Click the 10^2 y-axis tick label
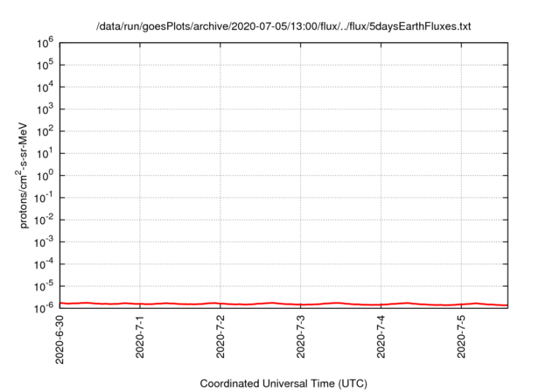This screenshot has height=392, width=560. click(x=45, y=131)
